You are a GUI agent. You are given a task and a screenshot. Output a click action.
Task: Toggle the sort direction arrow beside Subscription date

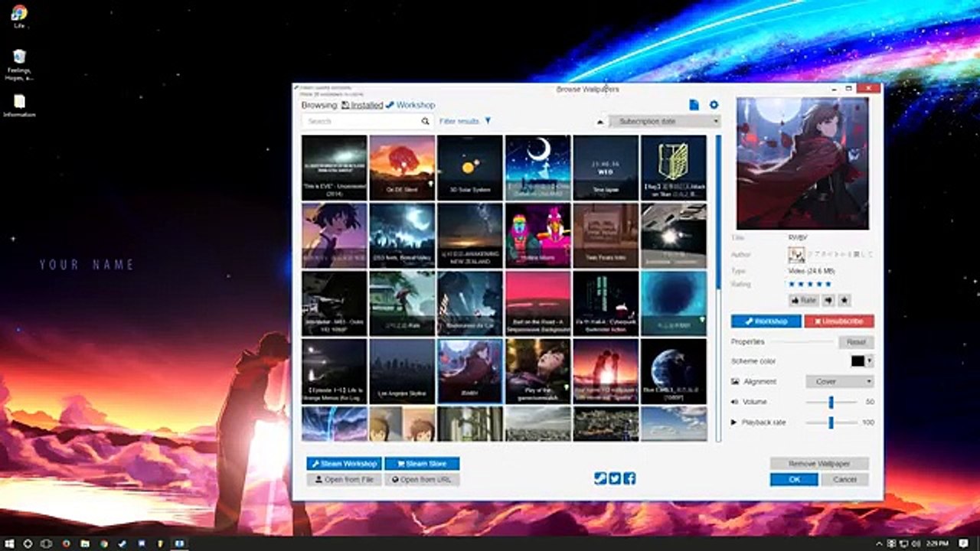coord(599,121)
